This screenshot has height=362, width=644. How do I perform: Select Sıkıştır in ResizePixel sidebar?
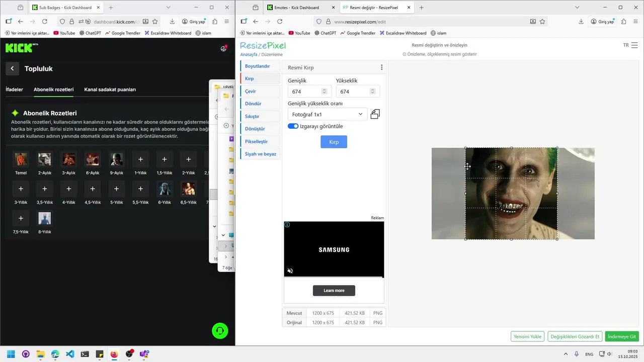pyautogui.click(x=260, y=116)
